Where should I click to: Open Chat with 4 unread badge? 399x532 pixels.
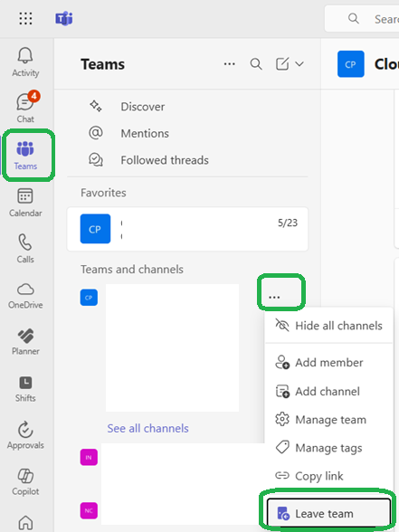(x=25, y=107)
